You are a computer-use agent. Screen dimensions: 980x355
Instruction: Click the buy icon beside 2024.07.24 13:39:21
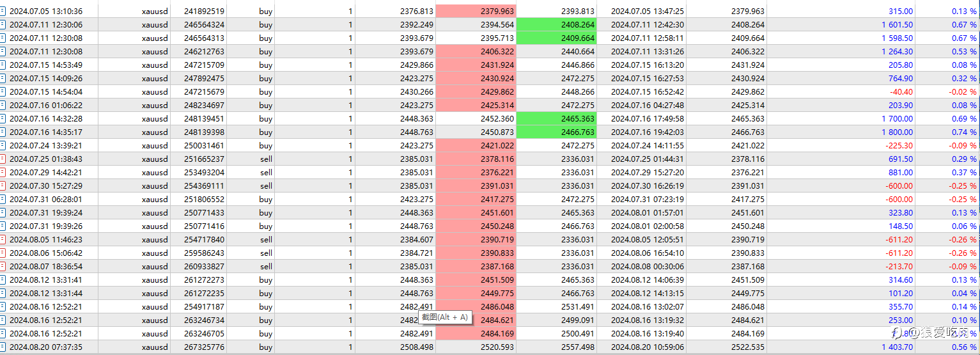[x=3, y=145]
